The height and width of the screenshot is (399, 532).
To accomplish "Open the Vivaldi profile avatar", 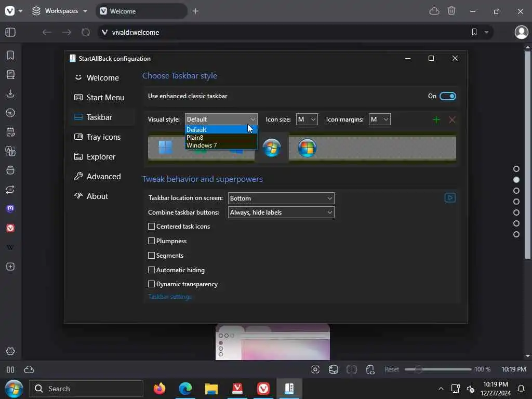I will click(x=521, y=32).
